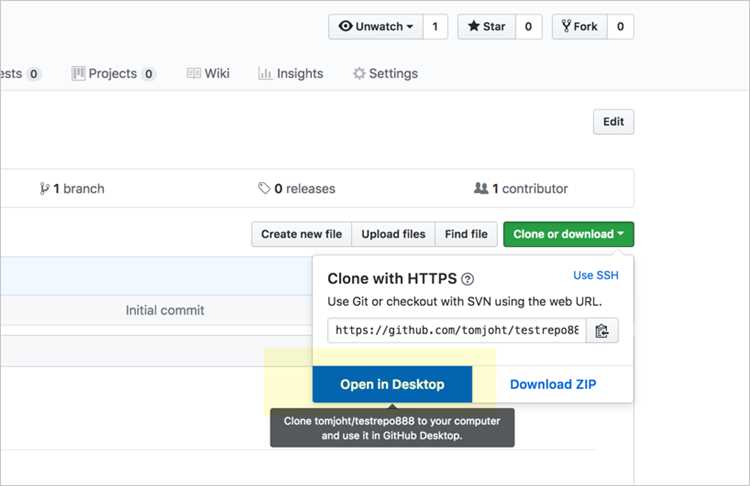View the stargazers count box
This screenshot has height=486, width=750.
pyautogui.click(x=529, y=26)
